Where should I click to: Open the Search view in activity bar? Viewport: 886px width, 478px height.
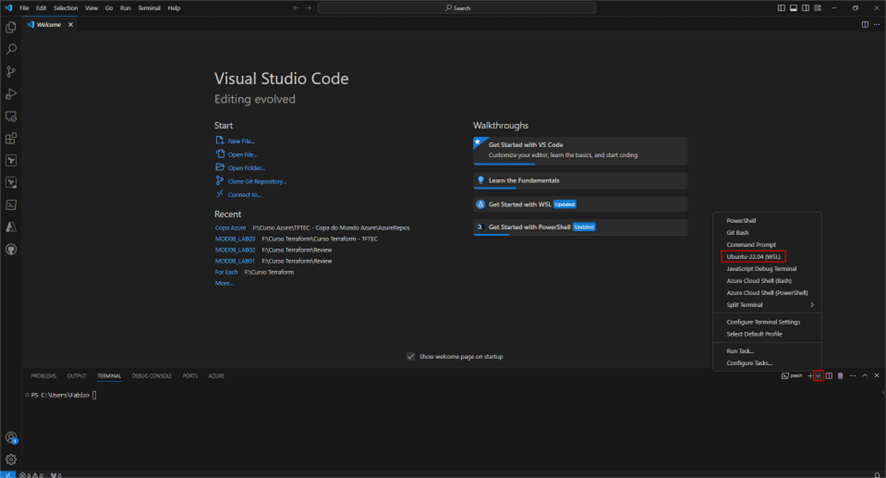(11, 49)
